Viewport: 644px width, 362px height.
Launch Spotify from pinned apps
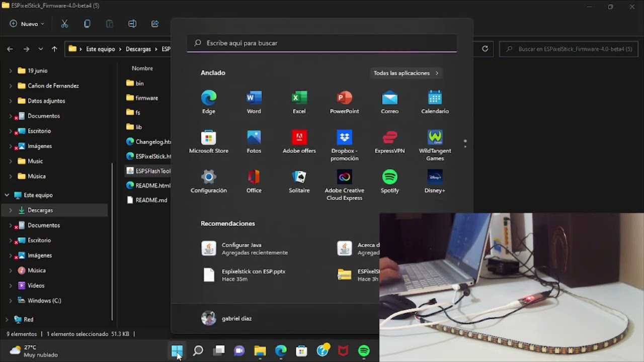(x=389, y=182)
